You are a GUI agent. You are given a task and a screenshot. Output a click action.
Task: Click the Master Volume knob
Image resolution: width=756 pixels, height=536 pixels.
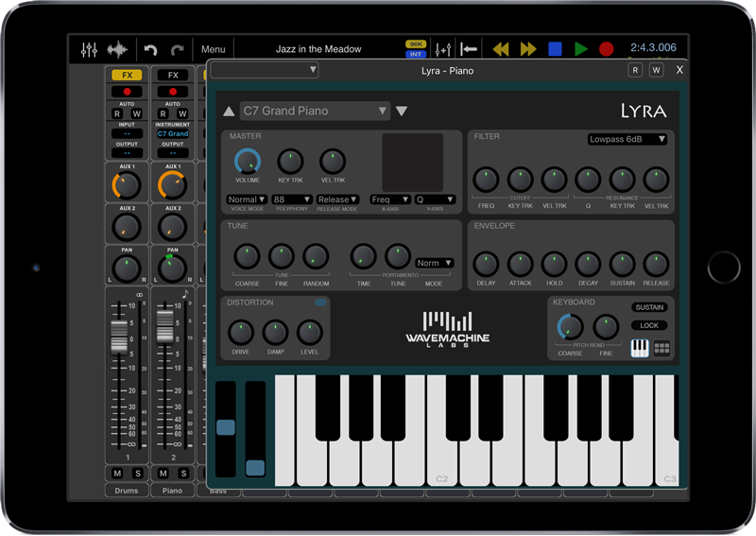click(248, 162)
